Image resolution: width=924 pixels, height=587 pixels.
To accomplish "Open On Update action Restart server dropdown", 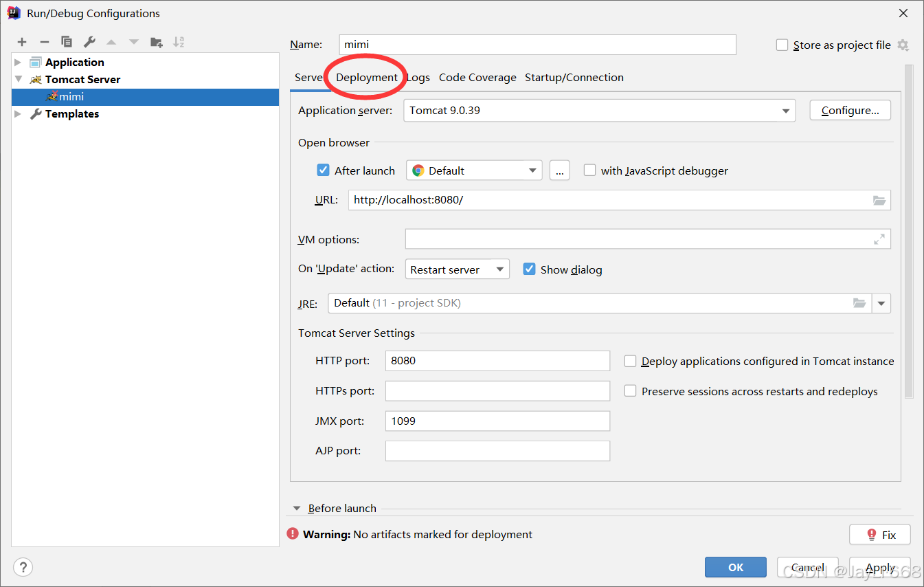I will [x=458, y=269].
